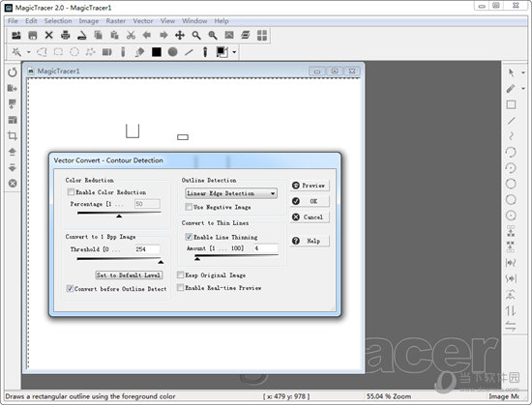Open Linear Edge Detection dropdown
532x405 pixels.
tap(231, 193)
